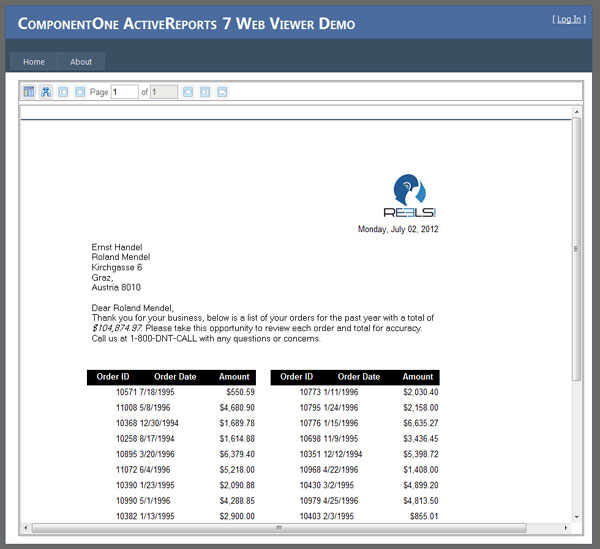Click the total pages field
Image resolution: width=600 pixels, height=549 pixels.
point(164,92)
